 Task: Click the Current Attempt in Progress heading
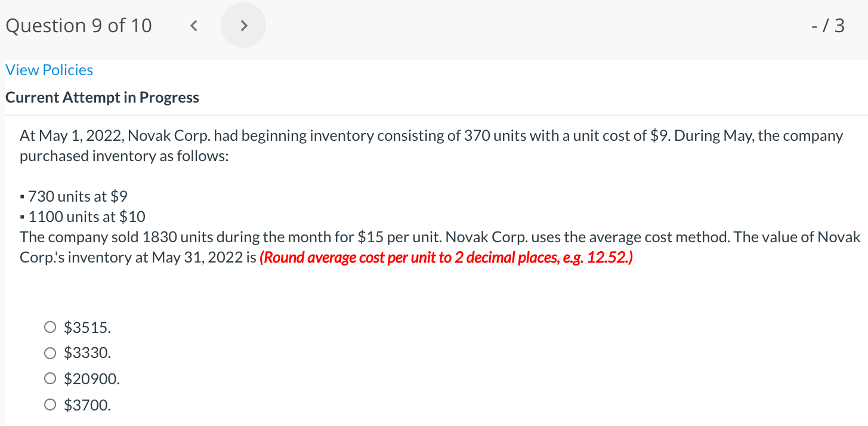pyautogui.click(x=102, y=97)
